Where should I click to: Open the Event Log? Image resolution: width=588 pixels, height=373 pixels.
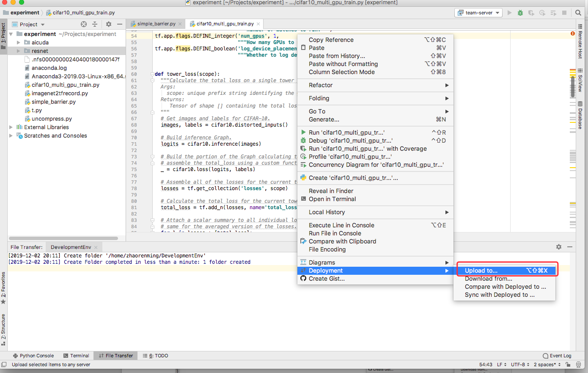pyautogui.click(x=557, y=356)
